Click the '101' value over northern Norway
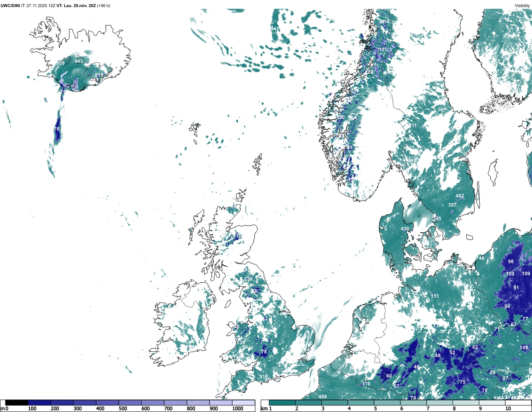This screenshot has height=412, width=532. 382,49
